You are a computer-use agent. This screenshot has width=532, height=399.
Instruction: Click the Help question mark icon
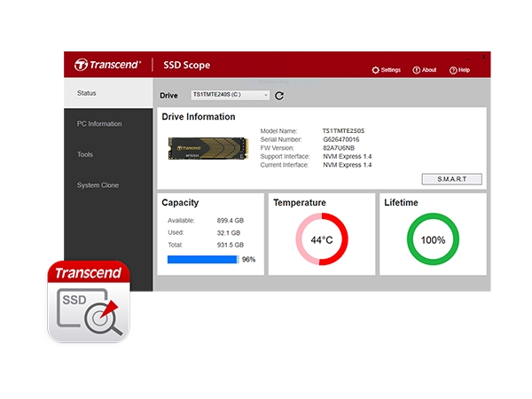[453, 70]
